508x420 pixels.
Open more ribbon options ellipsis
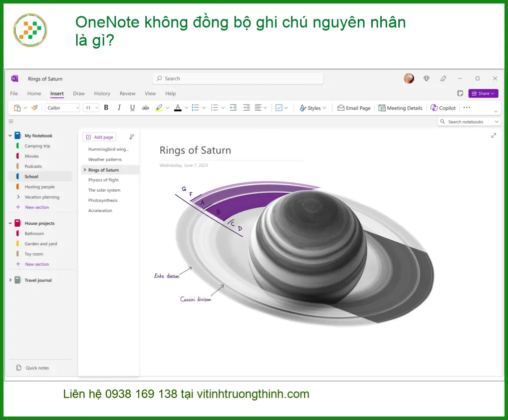[x=467, y=108]
